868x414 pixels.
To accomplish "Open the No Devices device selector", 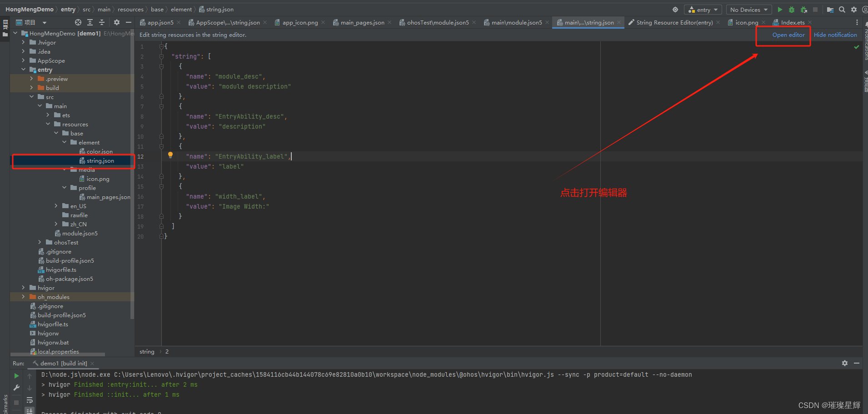I will [x=748, y=9].
